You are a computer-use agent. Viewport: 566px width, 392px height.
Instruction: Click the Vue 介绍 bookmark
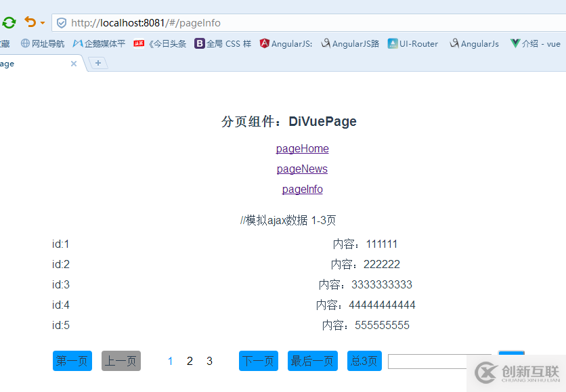(534, 43)
